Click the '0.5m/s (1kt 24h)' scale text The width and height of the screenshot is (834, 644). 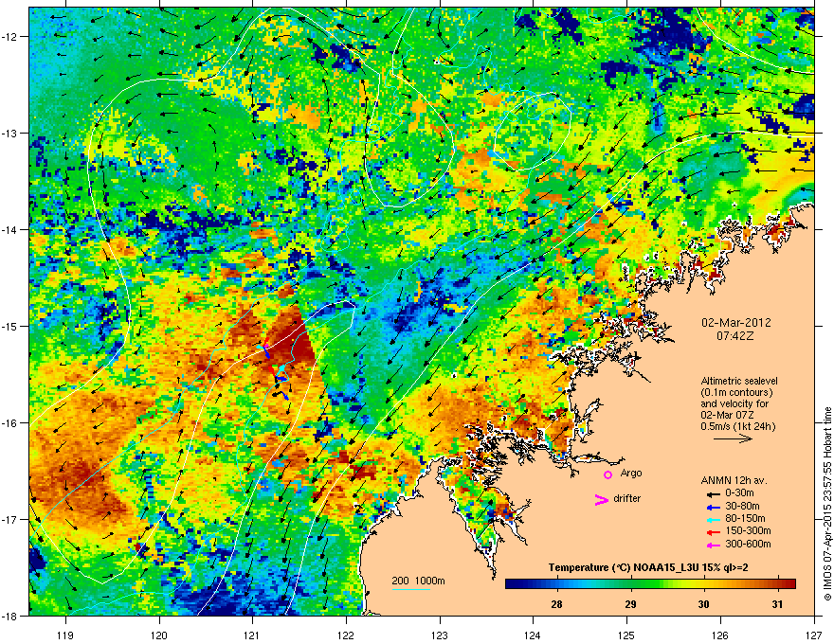point(737,426)
